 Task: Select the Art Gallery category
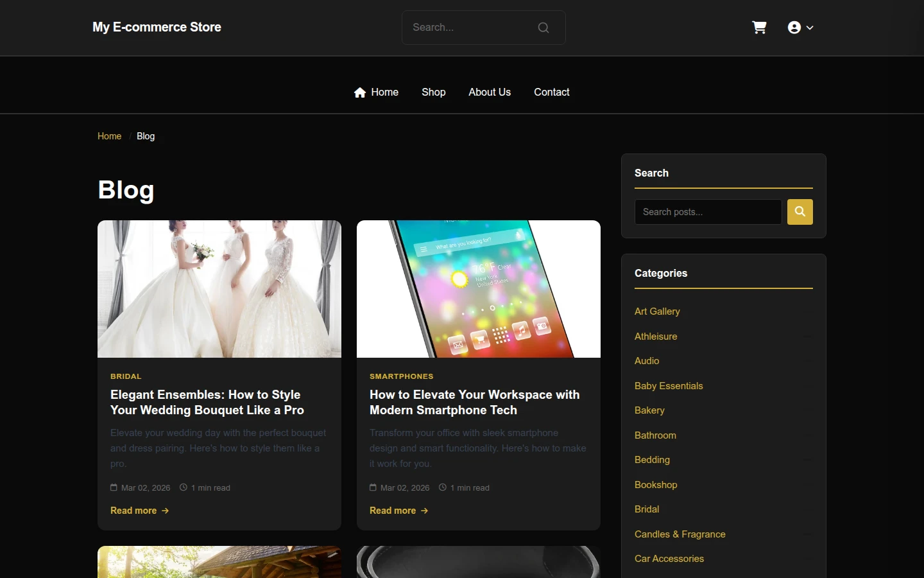(657, 311)
